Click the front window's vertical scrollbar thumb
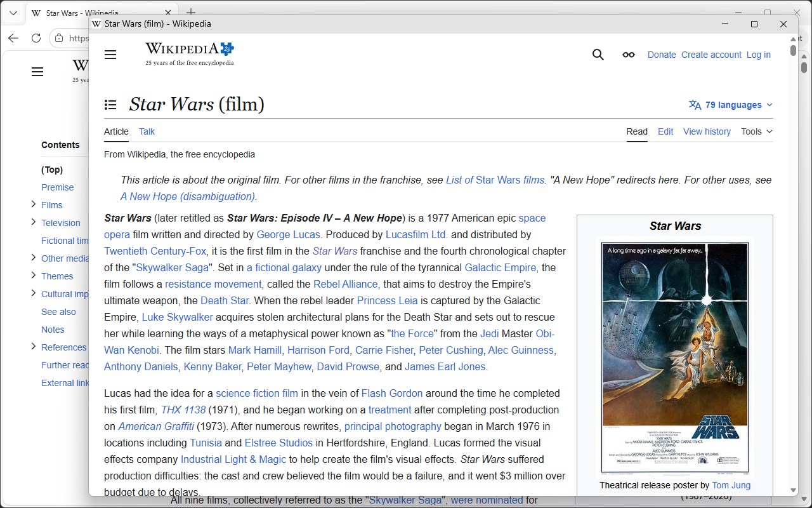Screen dimensions: 812x508 tap(793, 50)
